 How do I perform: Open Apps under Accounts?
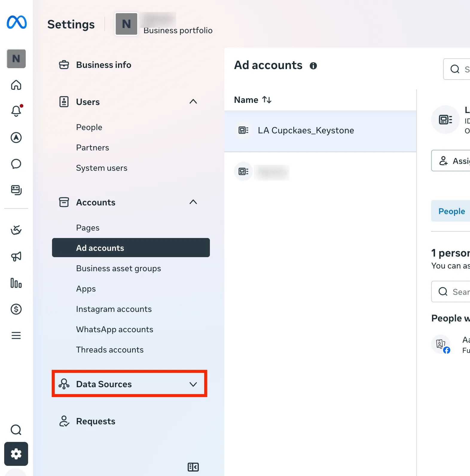tap(86, 289)
